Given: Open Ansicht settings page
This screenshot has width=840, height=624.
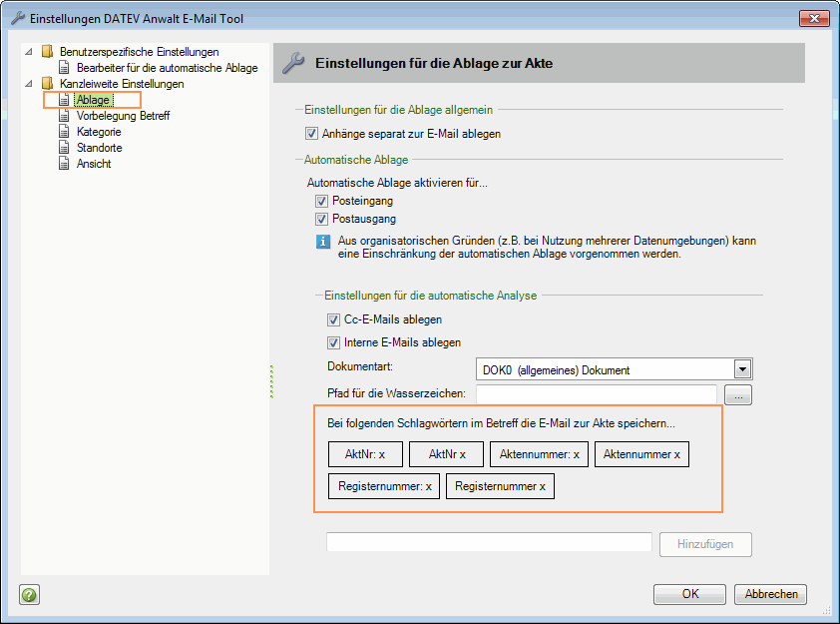Looking at the screenshot, I should (94, 164).
